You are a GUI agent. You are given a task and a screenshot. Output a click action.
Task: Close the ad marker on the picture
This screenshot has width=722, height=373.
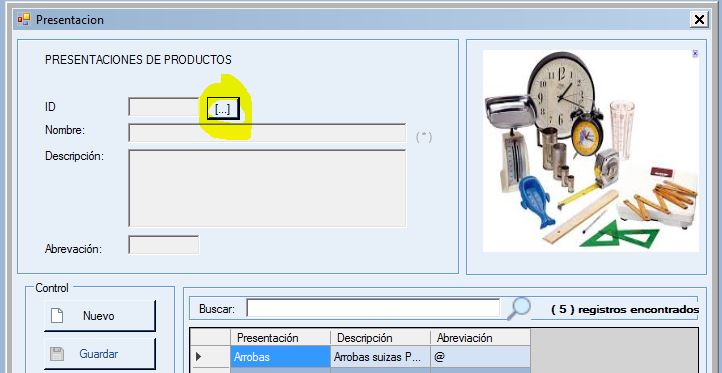pos(695,54)
